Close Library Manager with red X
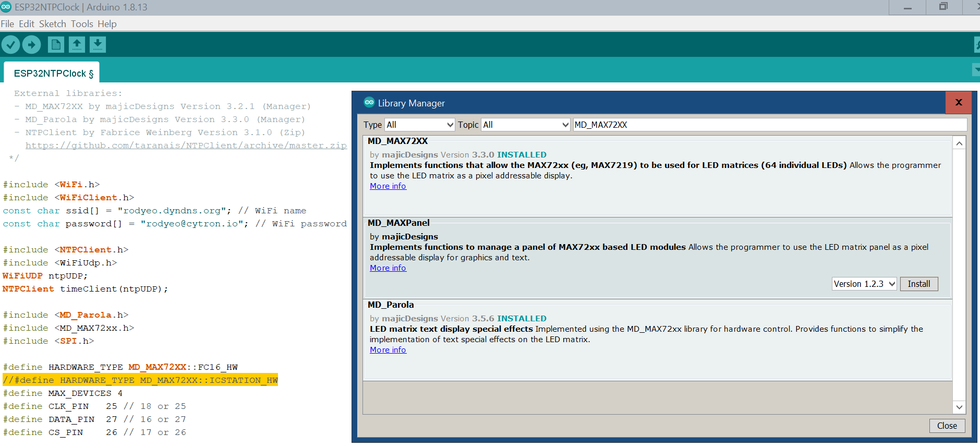 [958, 102]
